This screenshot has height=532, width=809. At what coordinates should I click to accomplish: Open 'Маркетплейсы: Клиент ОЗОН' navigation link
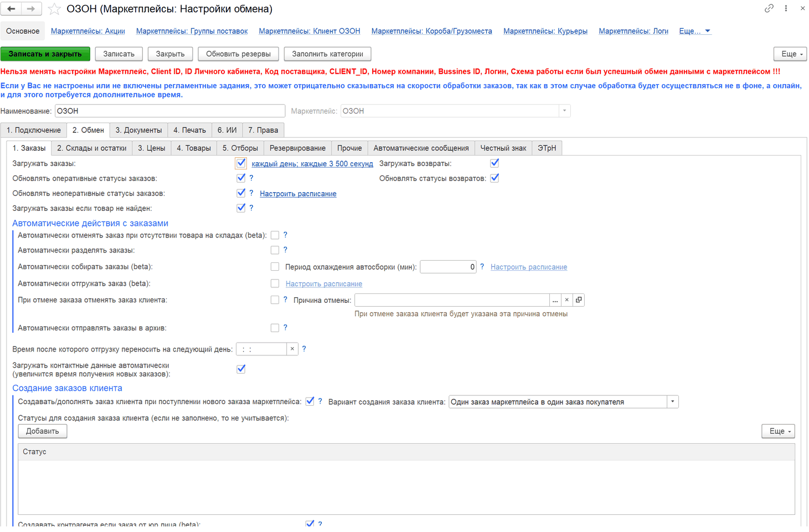click(310, 31)
